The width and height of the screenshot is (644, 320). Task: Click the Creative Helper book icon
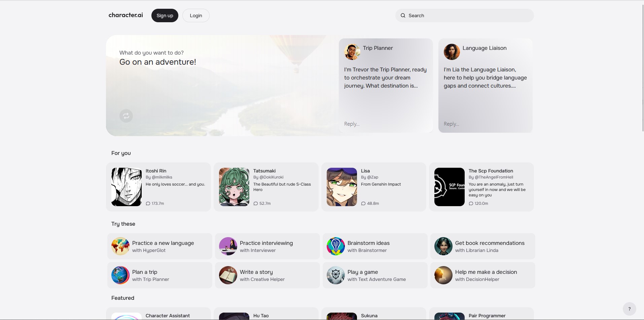click(x=228, y=275)
